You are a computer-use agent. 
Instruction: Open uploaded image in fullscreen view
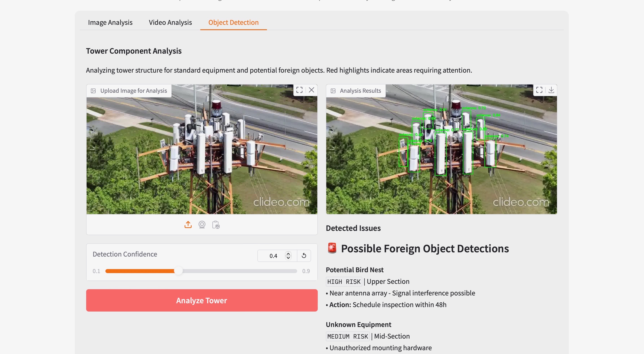point(299,90)
